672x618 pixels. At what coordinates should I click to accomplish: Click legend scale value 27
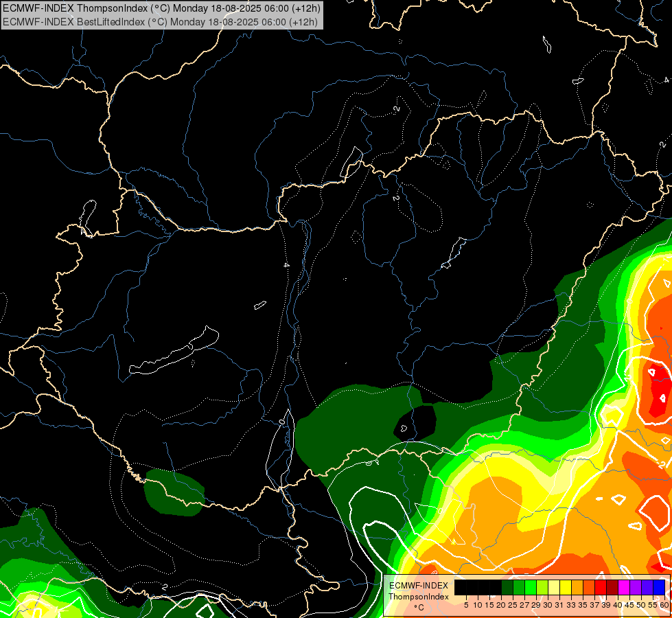click(524, 605)
